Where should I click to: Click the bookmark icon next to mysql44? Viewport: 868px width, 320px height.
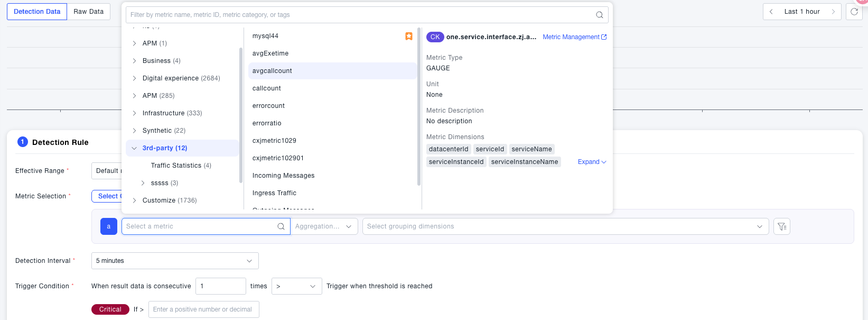(409, 36)
